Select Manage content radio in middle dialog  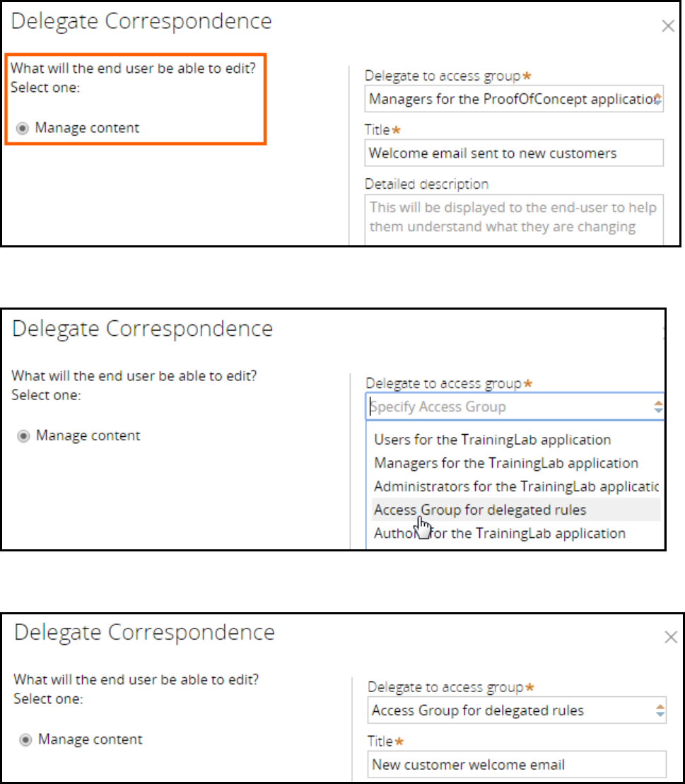(x=23, y=436)
